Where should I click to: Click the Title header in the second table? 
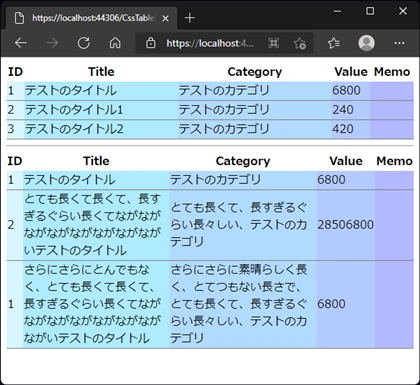96,161
